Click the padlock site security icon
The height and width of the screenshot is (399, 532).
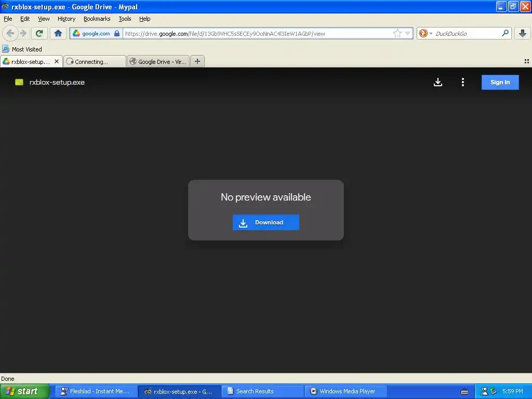(x=117, y=33)
